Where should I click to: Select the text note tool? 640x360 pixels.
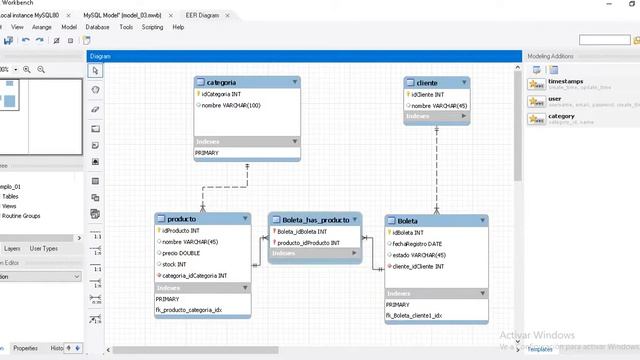click(95, 146)
